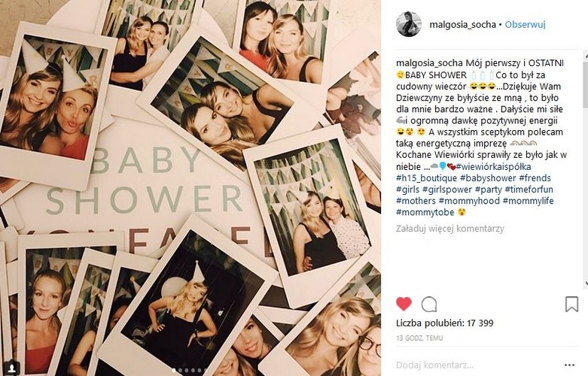Image resolution: width=588 pixels, height=376 pixels.
Task: Open hashtag #girlspower
Action: click(447, 190)
